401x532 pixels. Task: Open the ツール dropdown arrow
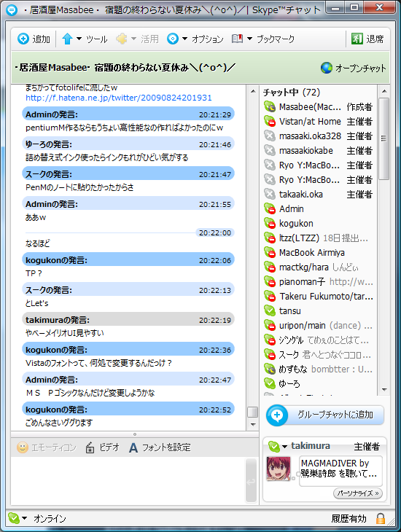click(79, 39)
